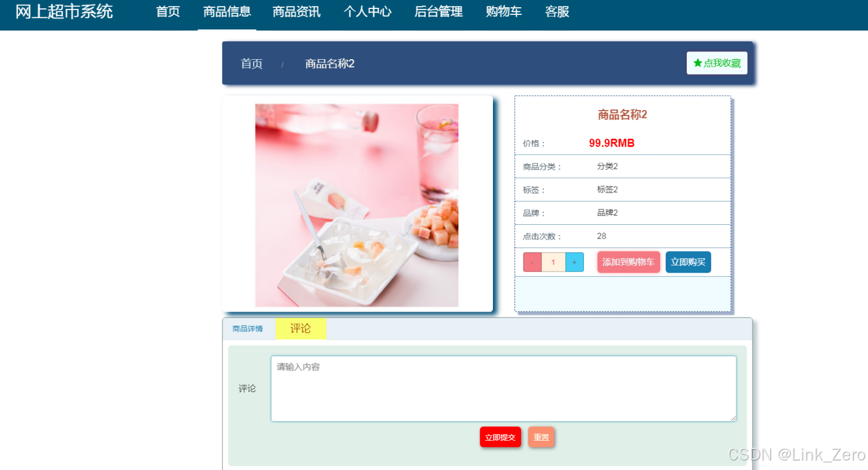Click inside the 请输入内容 comment box
This screenshot has width=868, height=470.
click(x=503, y=387)
